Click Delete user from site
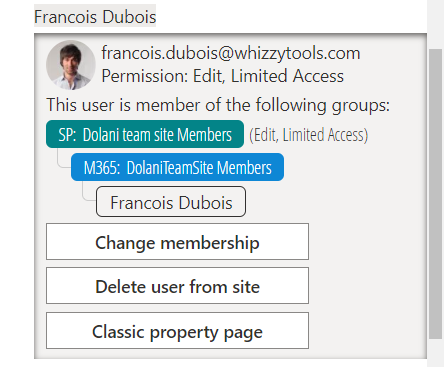 click(x=177, y=286)
